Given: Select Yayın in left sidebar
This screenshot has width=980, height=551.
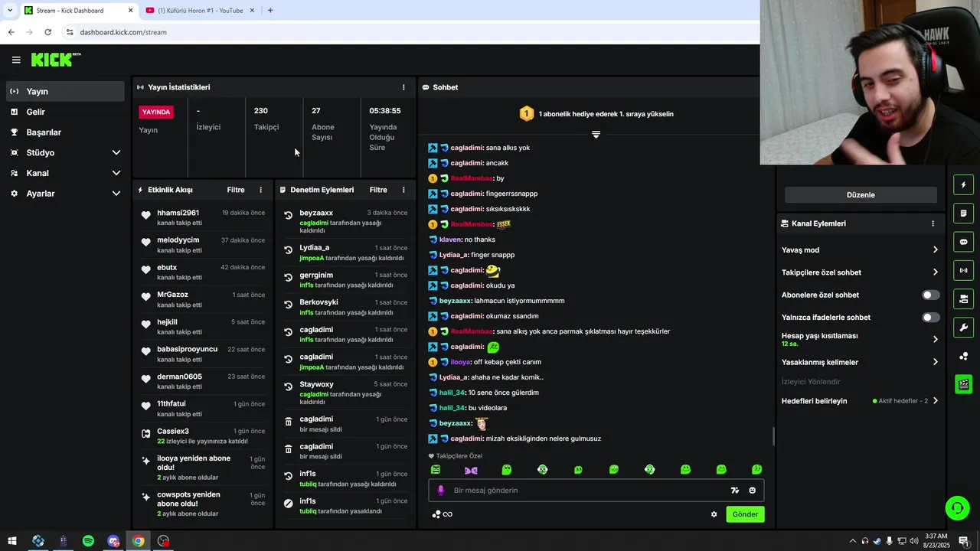Looking at the screenshot, I should [x=65, y=91].
